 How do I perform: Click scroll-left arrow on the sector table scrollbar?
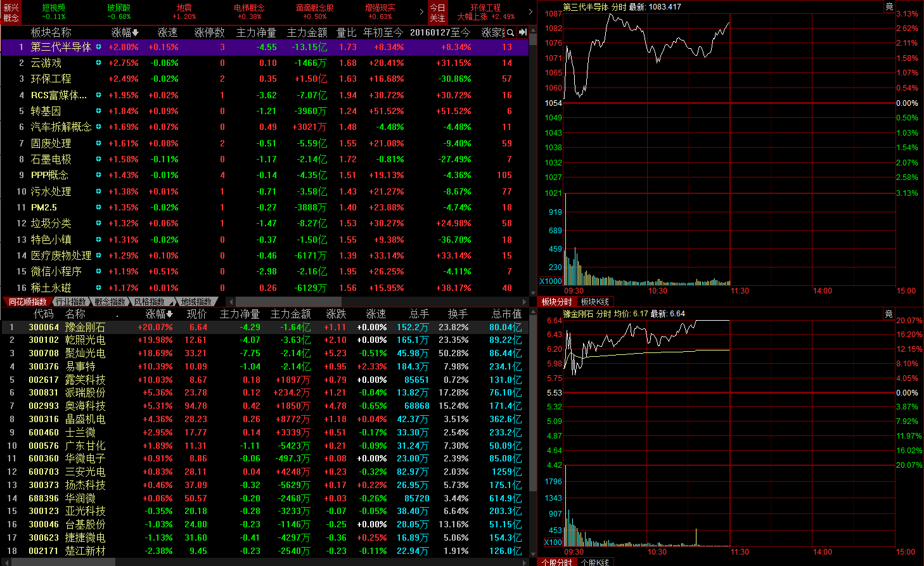click(231, 302)
